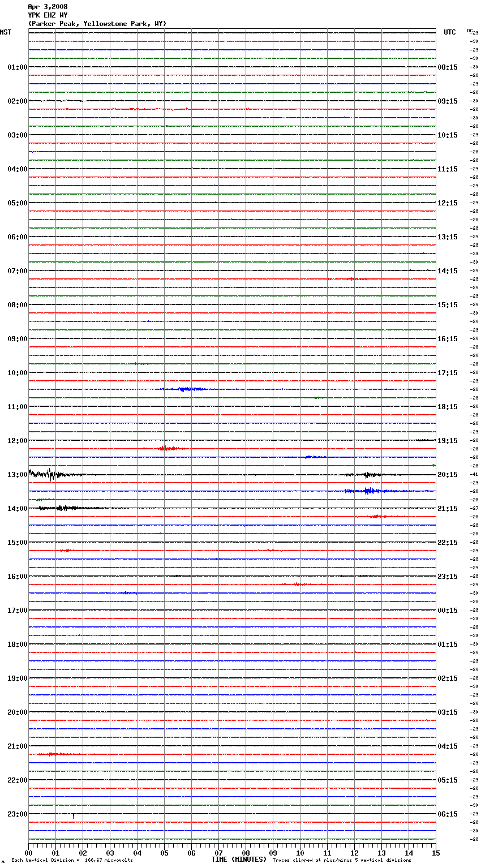Select the '07:00' MST hour label

click(x=18, y=271)
